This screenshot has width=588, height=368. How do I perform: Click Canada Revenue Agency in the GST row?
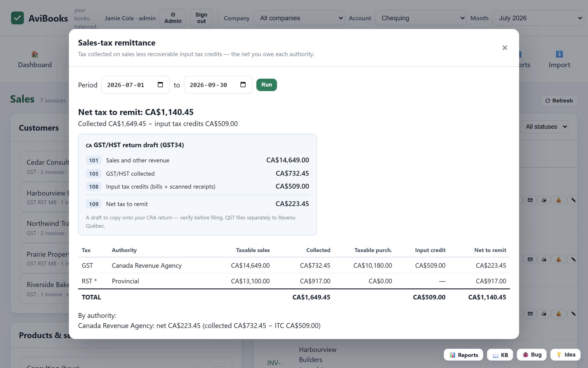[x=147, y=265]
